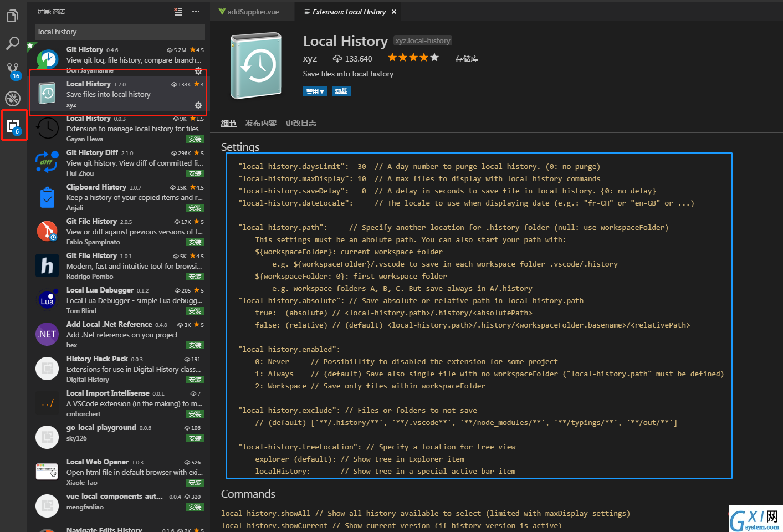Click the Git File History 2.0.5 icon
The width and height of the screenshot is (783, 532).
point(47,231)
